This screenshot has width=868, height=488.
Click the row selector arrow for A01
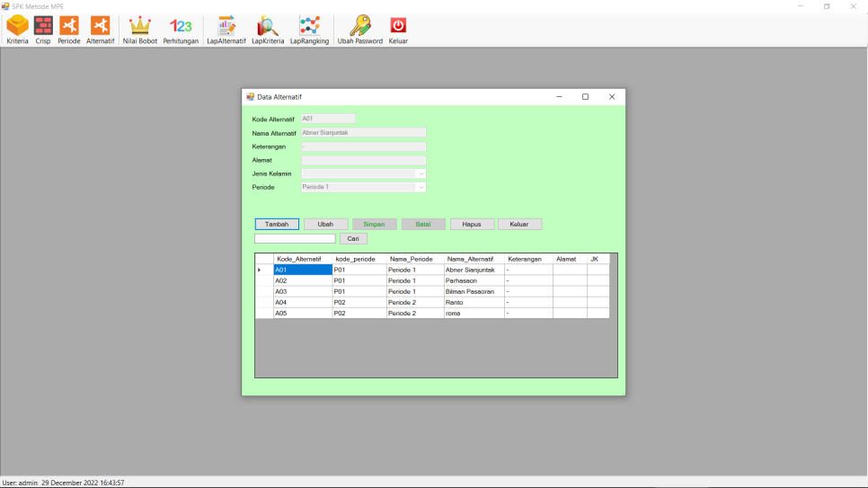tap(264, 270)
